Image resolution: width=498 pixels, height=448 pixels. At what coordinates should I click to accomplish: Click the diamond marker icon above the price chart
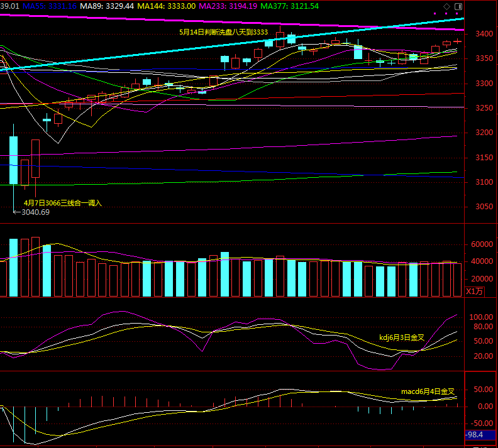pos(446,6)
